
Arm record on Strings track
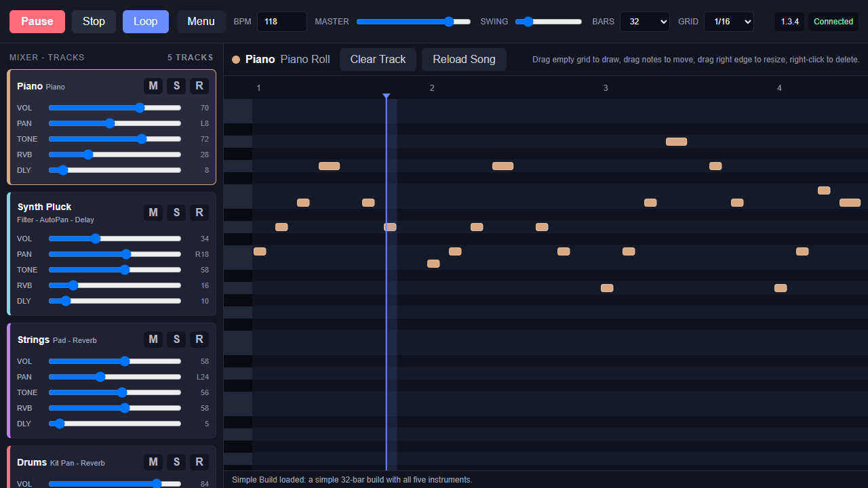[199, 339]
